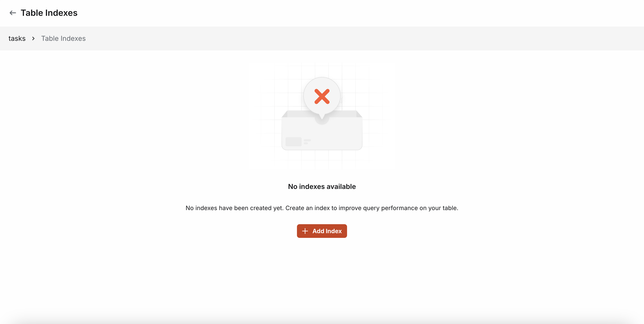Screen dimensions: 644x324
Task: Click the plus icon in Add Index
Action: (305, 231)
